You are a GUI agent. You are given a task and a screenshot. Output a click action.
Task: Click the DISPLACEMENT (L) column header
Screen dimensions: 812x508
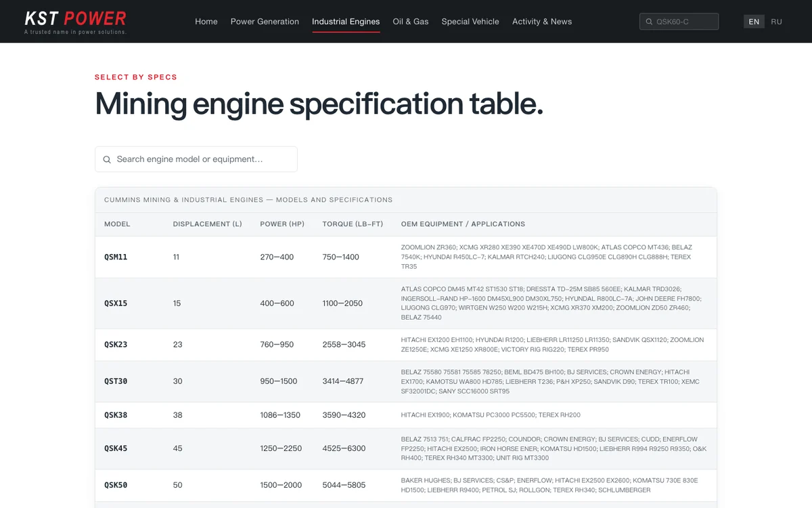(207, 224)
